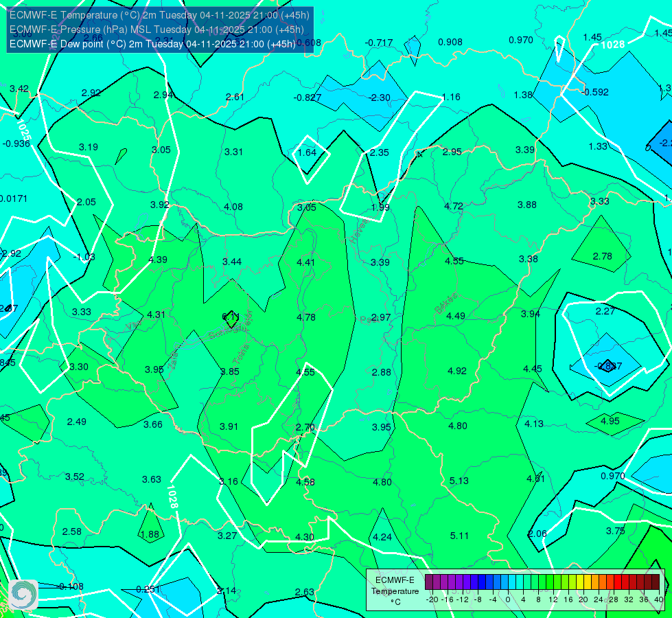Pick the dark purple -20 legend swatch

click(429, 582)
